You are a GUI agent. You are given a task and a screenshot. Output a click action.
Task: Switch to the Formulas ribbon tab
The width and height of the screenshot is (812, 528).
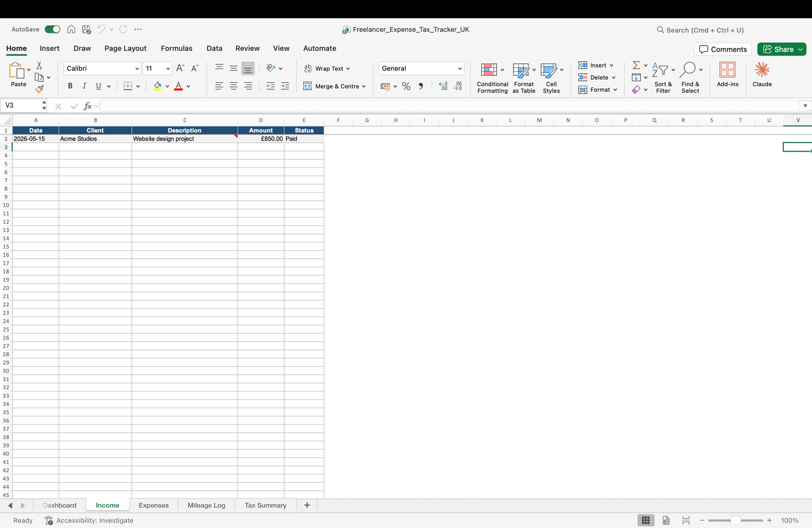(176, 48)
